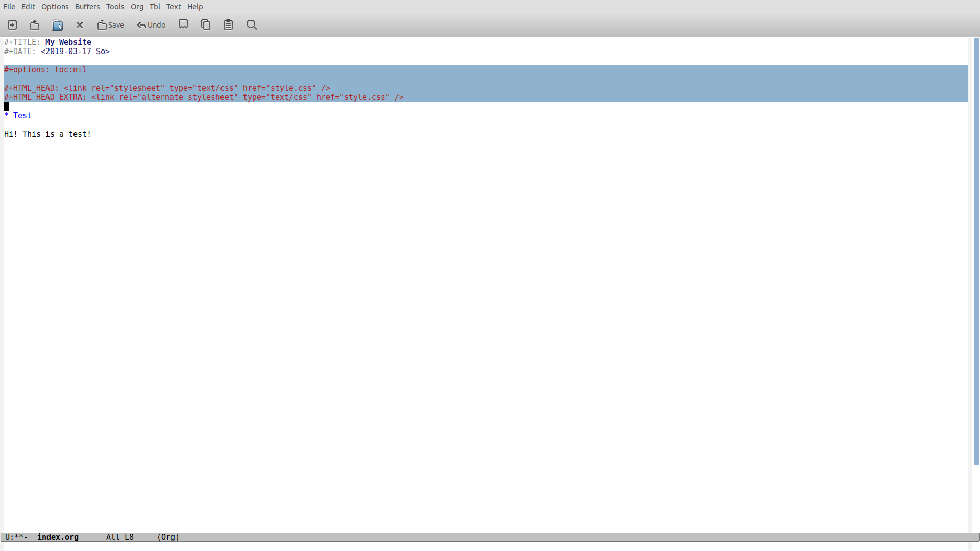Fold the Test heading star

pyautogui.click(x=7, y=116)
